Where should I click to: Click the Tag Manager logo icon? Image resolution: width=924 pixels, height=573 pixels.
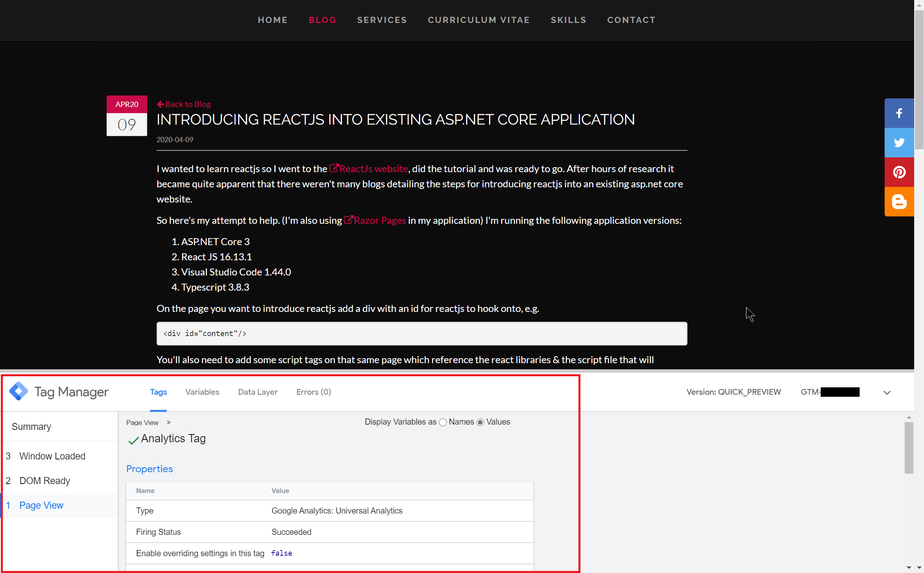(19, 391)
